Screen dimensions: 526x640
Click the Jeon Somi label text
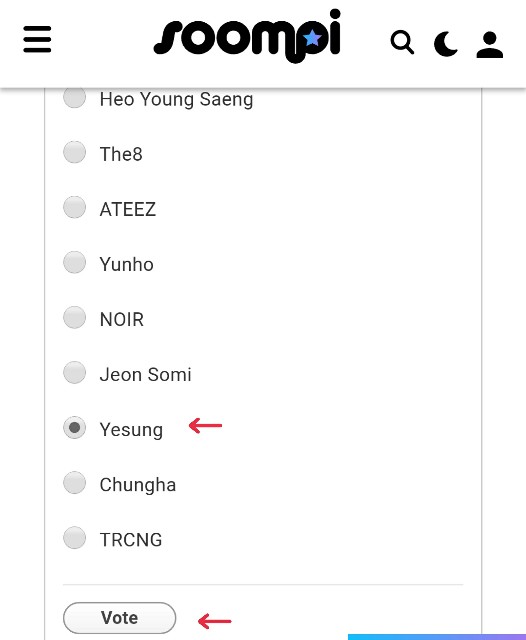tap(145, 374)
